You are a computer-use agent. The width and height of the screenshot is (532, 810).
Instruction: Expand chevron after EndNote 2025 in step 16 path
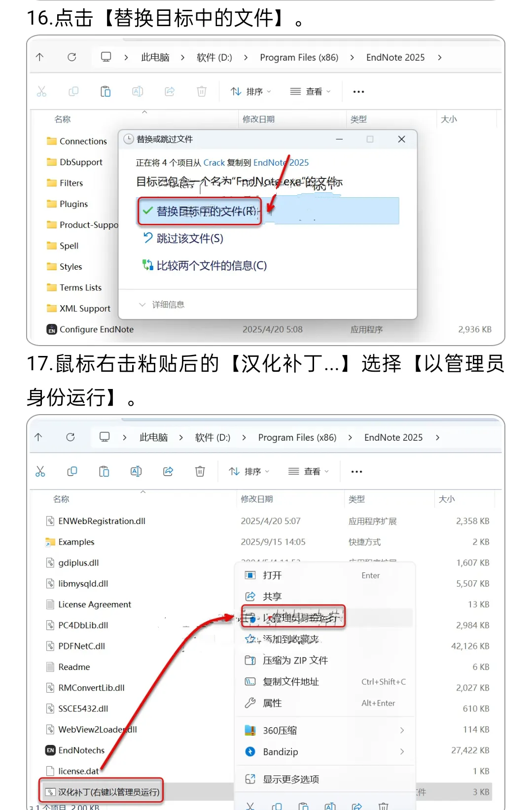coord(440,58)
